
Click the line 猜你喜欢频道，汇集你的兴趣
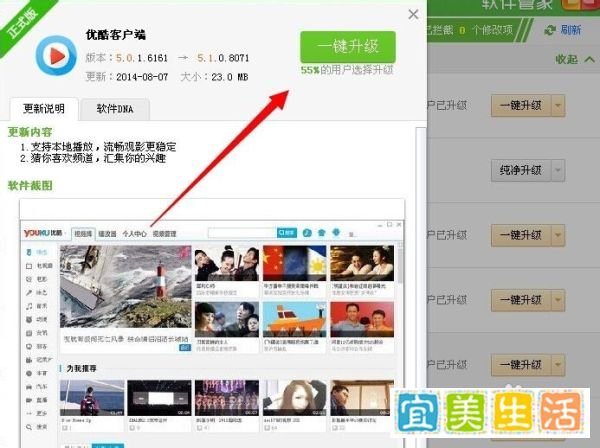(x=98, y=158)
